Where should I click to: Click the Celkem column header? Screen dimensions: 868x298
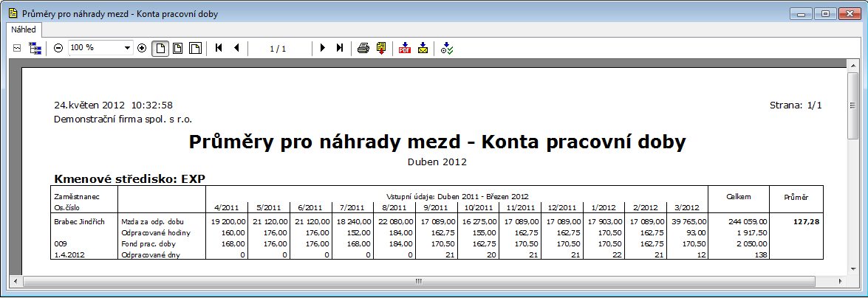738,197
